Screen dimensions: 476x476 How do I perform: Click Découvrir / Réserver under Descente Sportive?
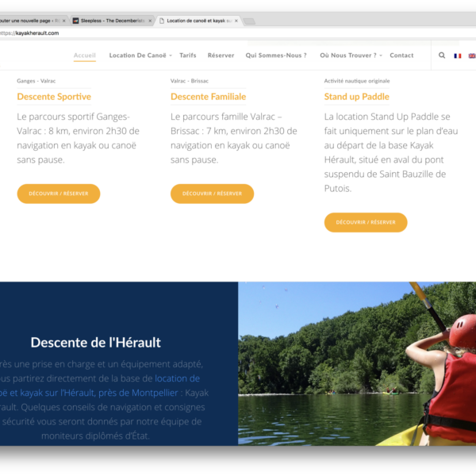[x=59, y=194]
